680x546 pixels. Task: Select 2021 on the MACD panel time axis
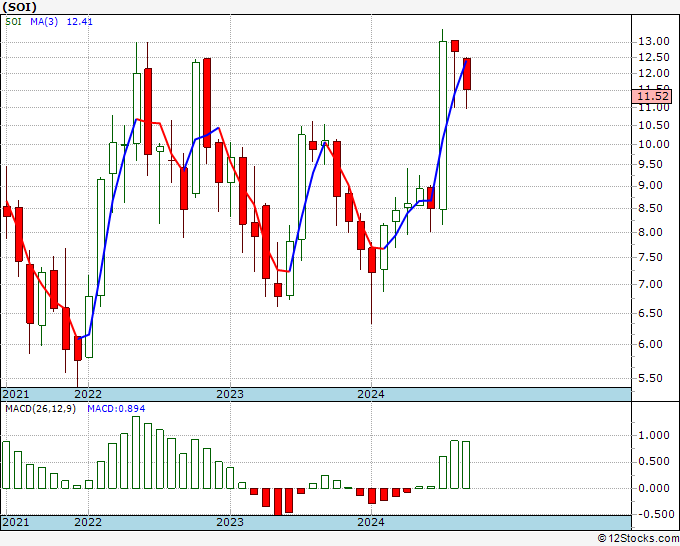(x=16, y=522)
